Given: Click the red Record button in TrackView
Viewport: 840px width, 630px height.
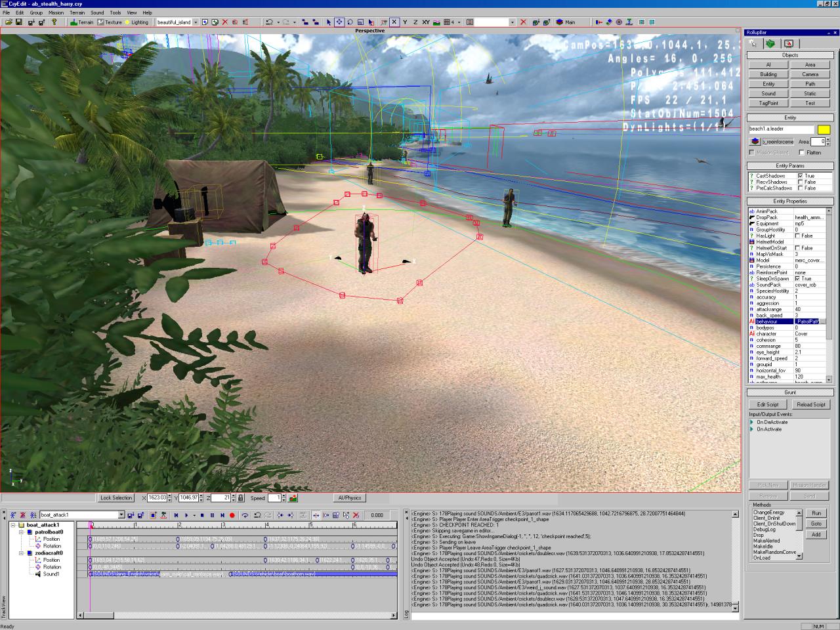Looking at the screenshot, I should click(x=232, y=515).
